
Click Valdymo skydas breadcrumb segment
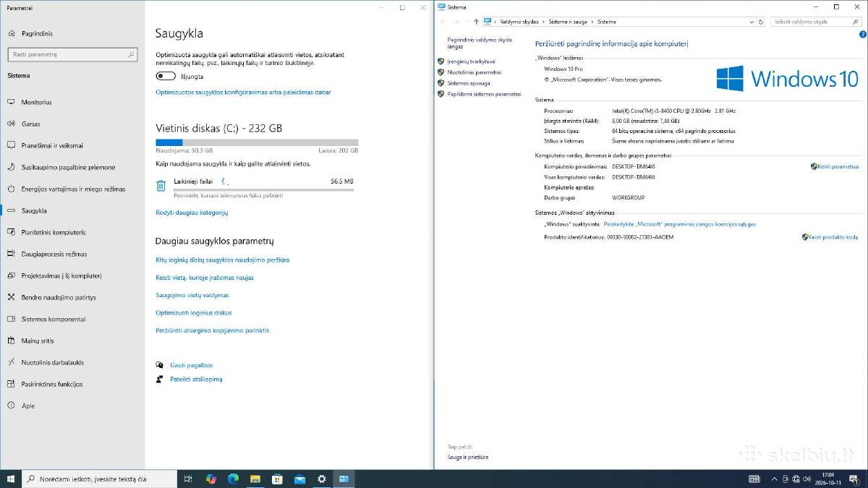pos(519,22)
